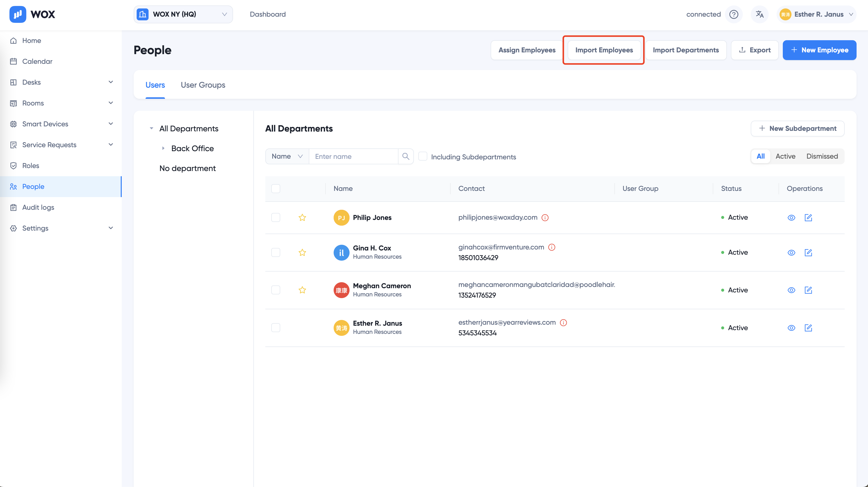
Task: Click the WOX logo icon
Action: (x=18, y=14)
